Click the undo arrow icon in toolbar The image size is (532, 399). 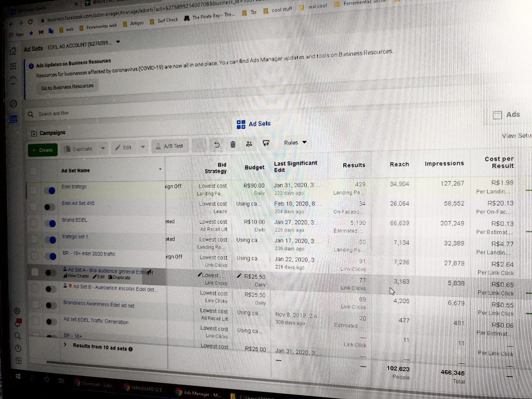[x=217, y=145]
